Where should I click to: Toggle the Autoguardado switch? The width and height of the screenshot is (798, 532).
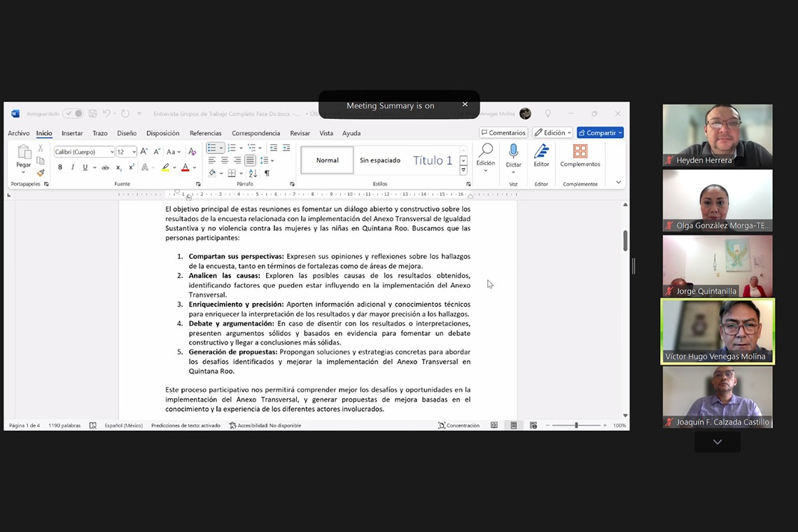(73, 113)
